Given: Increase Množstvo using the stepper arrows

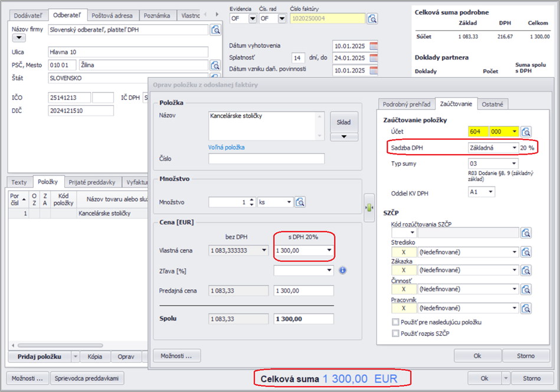Looking at the screenshot, I should coord(253,200).
